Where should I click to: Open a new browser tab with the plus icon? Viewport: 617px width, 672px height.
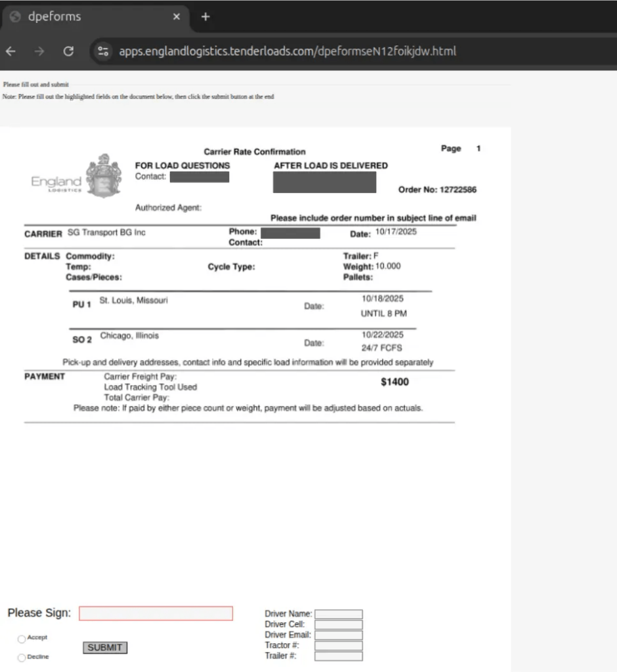[x=205, y=16]
